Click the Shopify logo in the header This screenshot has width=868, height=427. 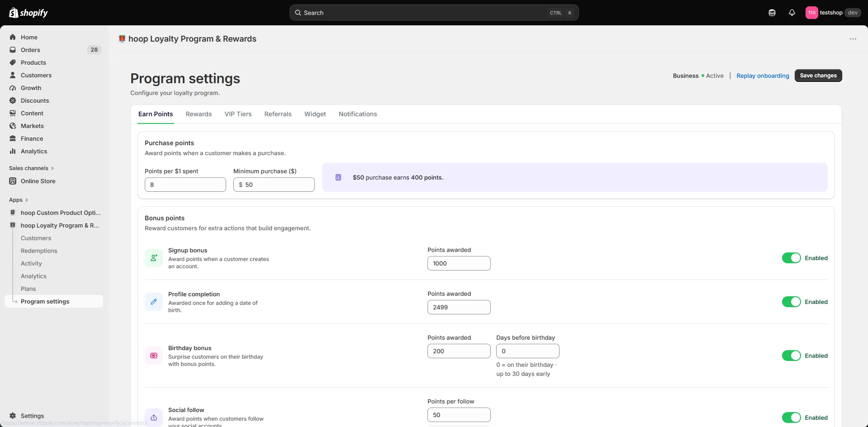(28, 13)
